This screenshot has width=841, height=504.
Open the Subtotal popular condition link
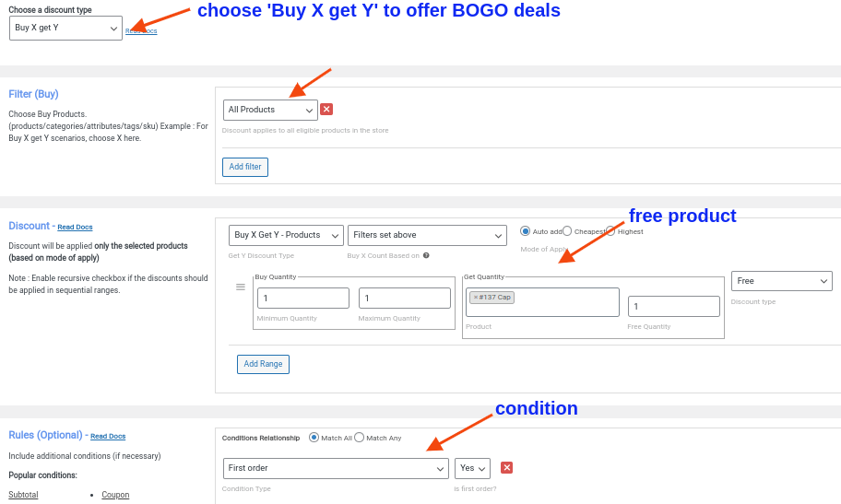pyautogui.click(x=23, y=495)
